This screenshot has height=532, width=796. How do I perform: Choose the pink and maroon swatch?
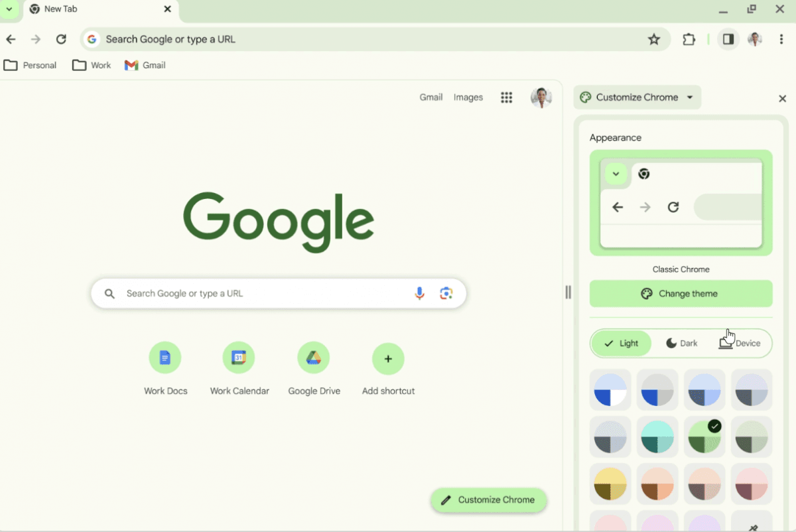click(x=752, y=484)
